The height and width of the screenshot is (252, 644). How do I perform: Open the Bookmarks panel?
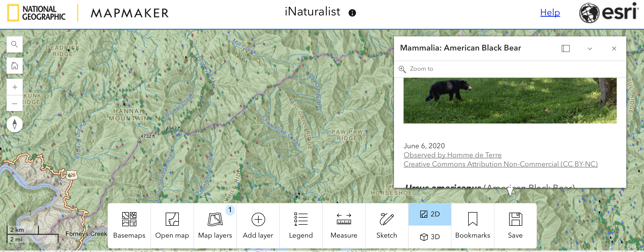pyautogui.click(x=473, y=225)
